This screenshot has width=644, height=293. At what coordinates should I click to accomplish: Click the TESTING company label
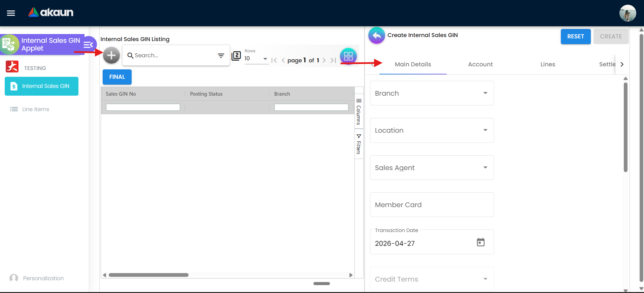(x=35, y=68)
